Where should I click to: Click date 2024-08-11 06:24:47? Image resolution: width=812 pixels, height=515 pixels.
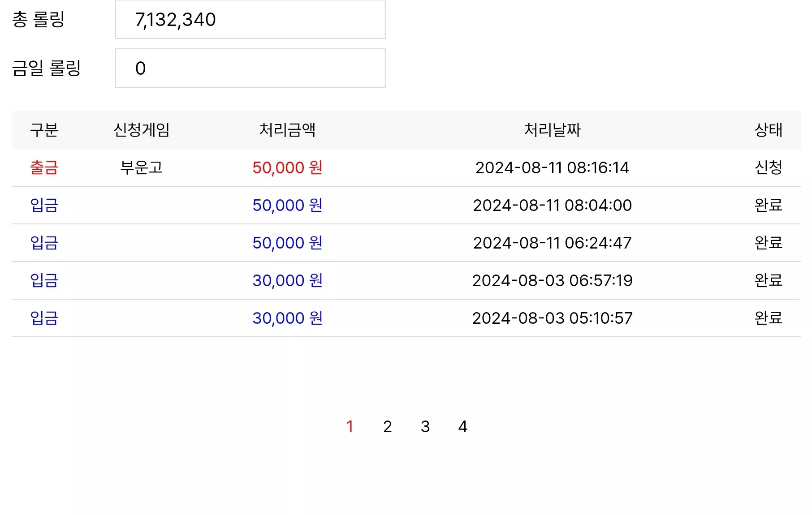click(x=552, y=243)
